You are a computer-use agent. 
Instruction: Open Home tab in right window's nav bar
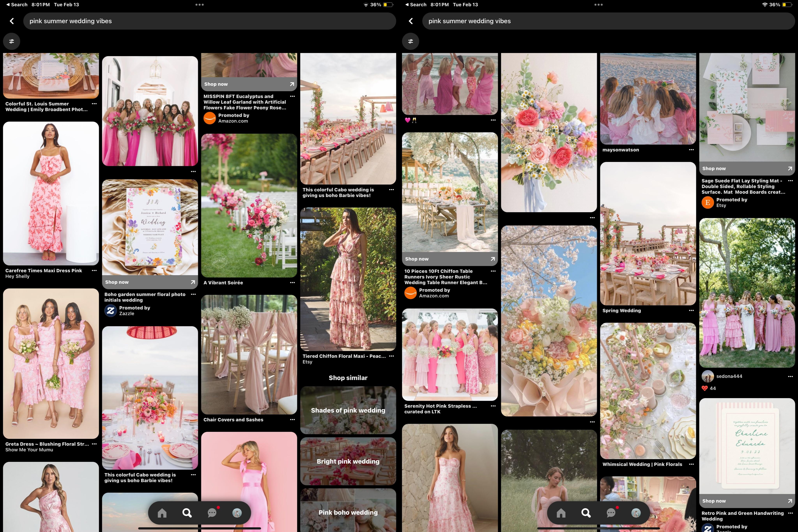coord(561,513)
